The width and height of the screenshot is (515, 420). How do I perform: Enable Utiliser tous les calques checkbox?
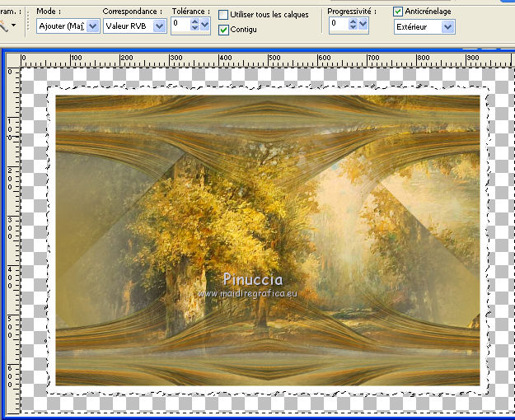223,15
